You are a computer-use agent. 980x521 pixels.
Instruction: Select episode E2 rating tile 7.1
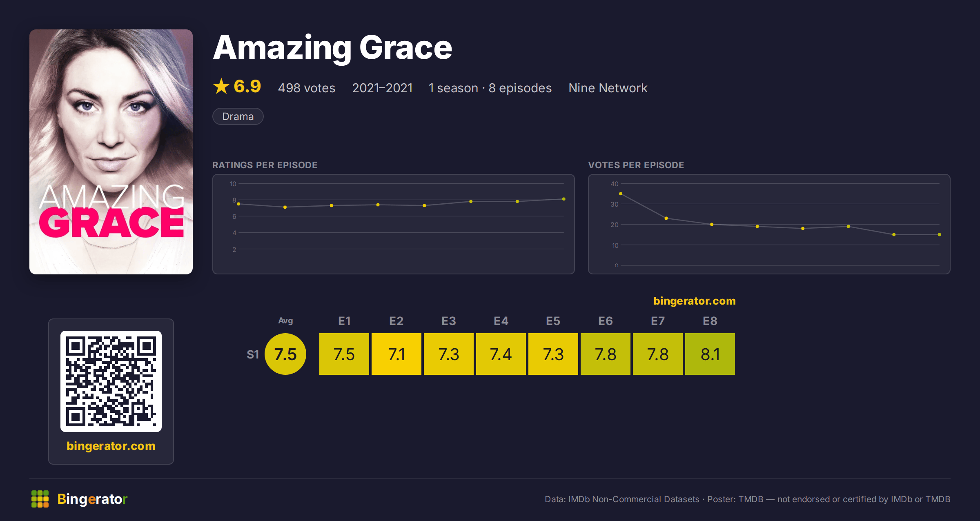click(x=396, y=354)
